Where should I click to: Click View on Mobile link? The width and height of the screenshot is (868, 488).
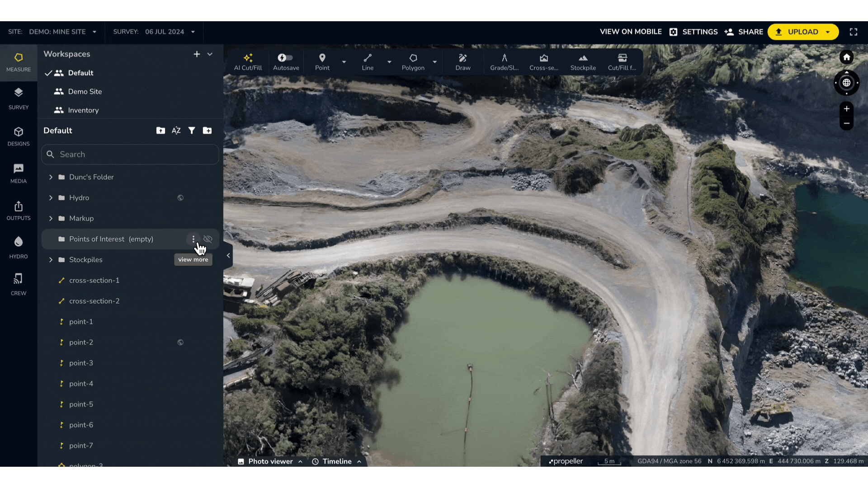pos(630,32)
